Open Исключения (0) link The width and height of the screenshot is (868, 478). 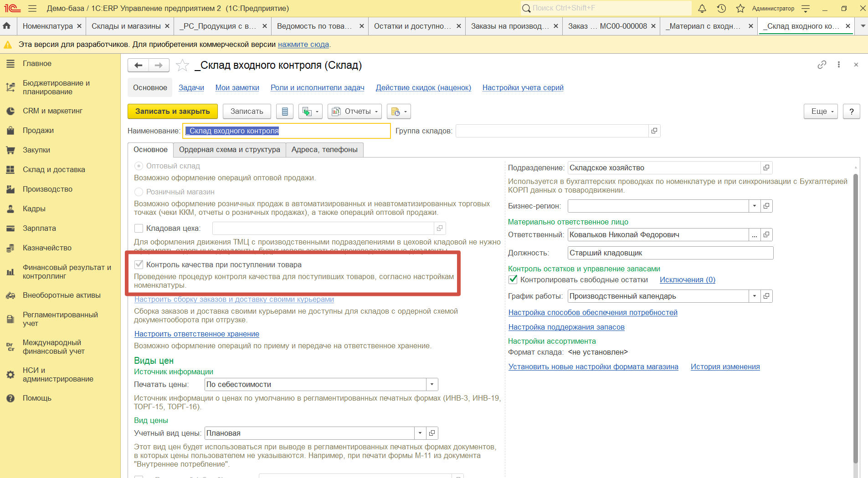pyautogui.click(x=688, y=280)
